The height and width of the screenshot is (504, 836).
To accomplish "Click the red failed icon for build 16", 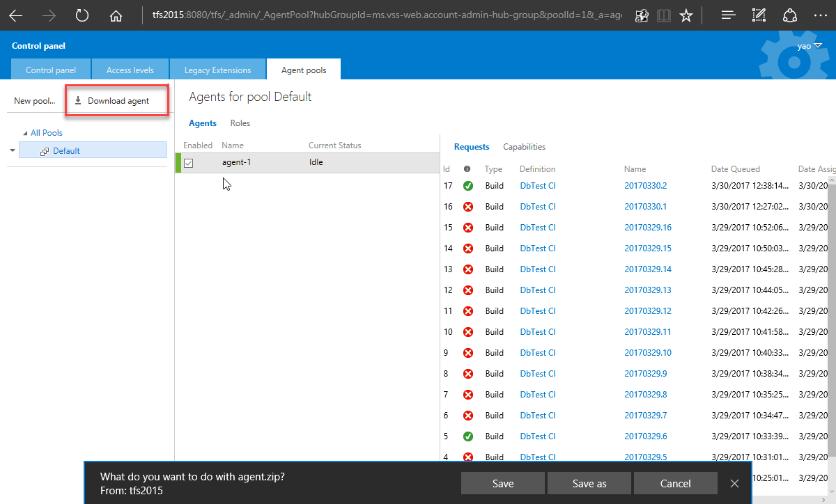I will 468,207.
